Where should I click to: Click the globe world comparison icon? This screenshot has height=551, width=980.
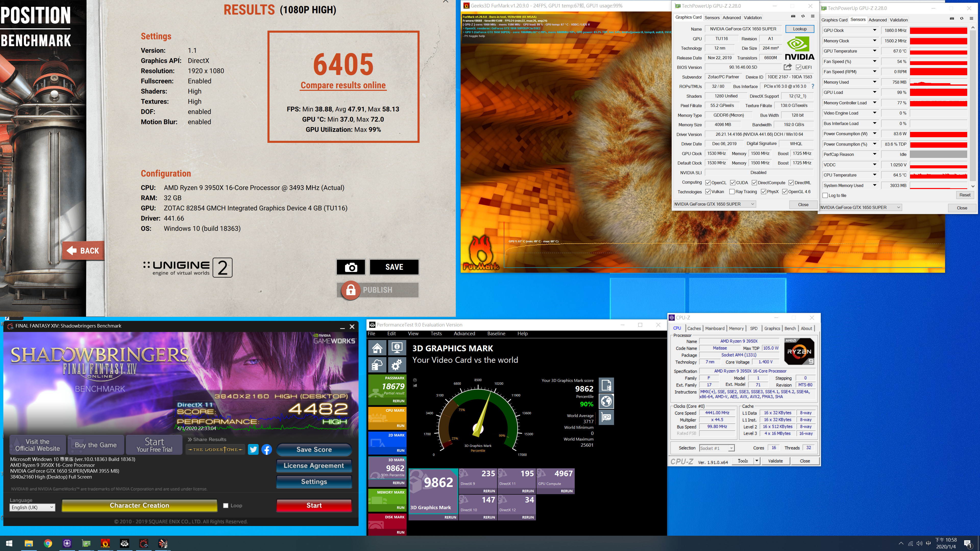coord(606,401)
